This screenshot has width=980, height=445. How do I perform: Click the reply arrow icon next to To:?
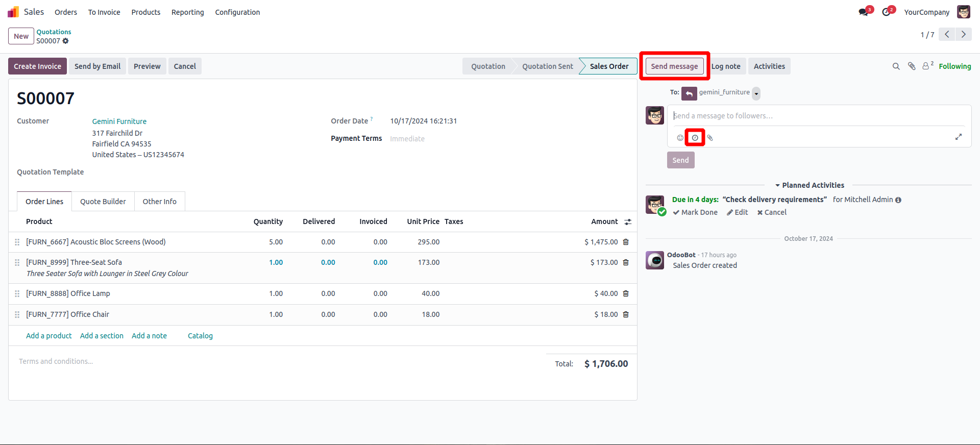689,93
